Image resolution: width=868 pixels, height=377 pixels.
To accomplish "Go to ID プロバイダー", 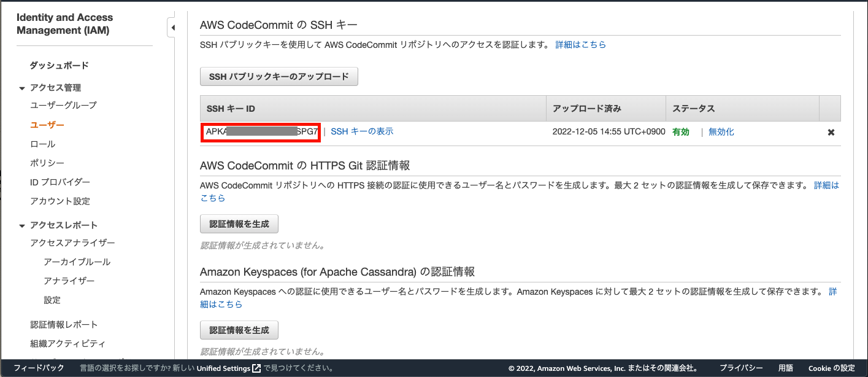I will point(60,182).
